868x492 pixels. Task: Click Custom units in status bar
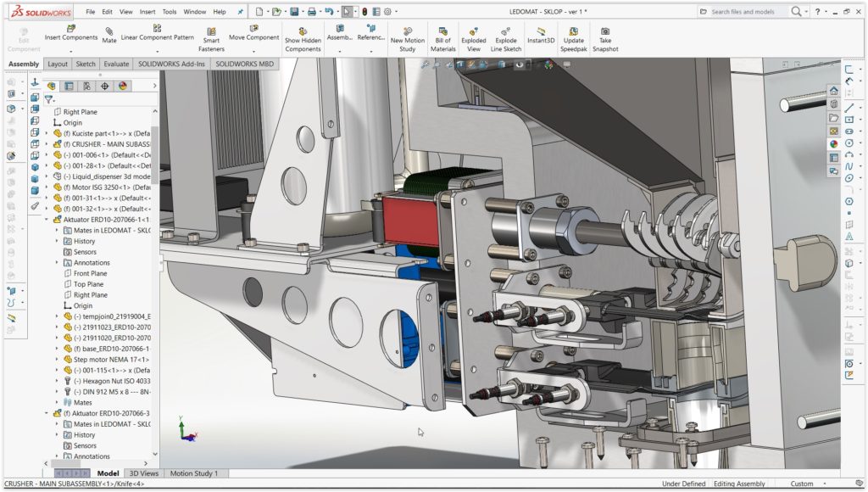(802, 484)
